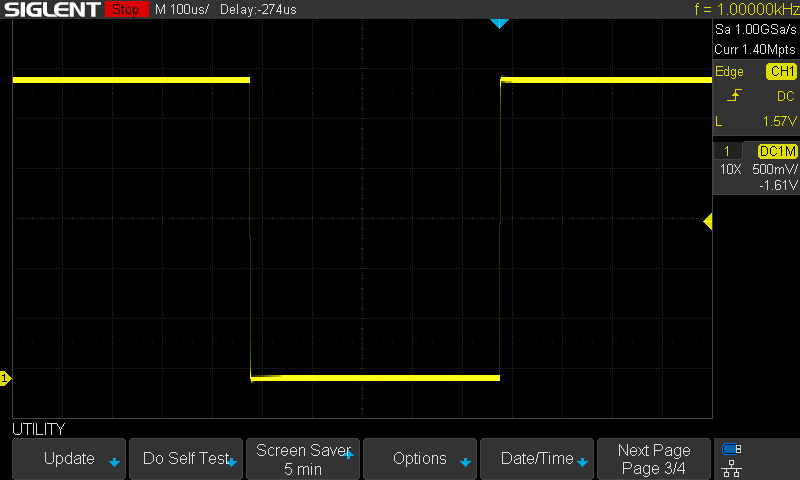This screenshot has width=800, height=480.
Task: Click the f = 1.00000kHz frequency readout
Action: click(x=746, y=9)
